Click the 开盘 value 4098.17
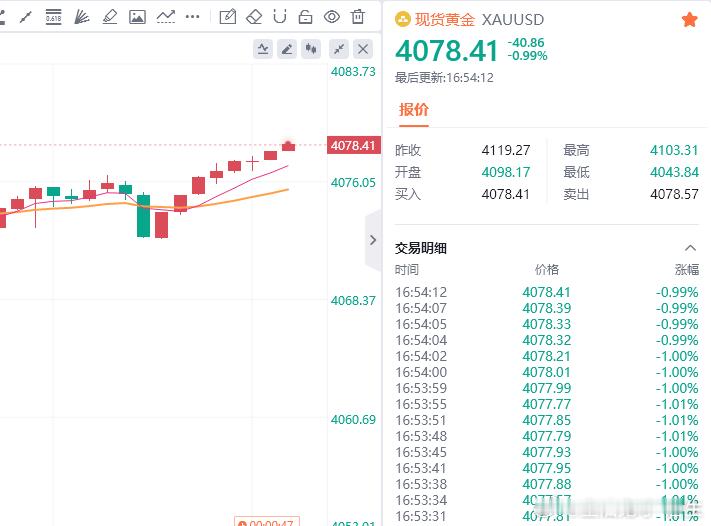 [x=506, y=172]
